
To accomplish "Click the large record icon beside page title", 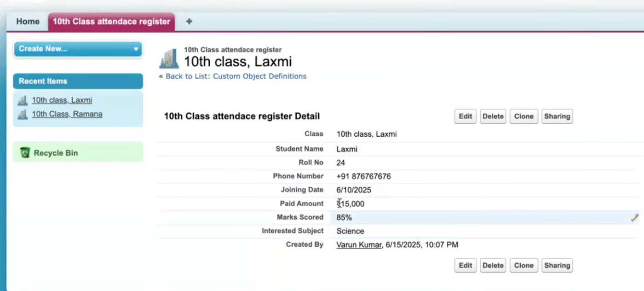I will (x=169, y=58).
